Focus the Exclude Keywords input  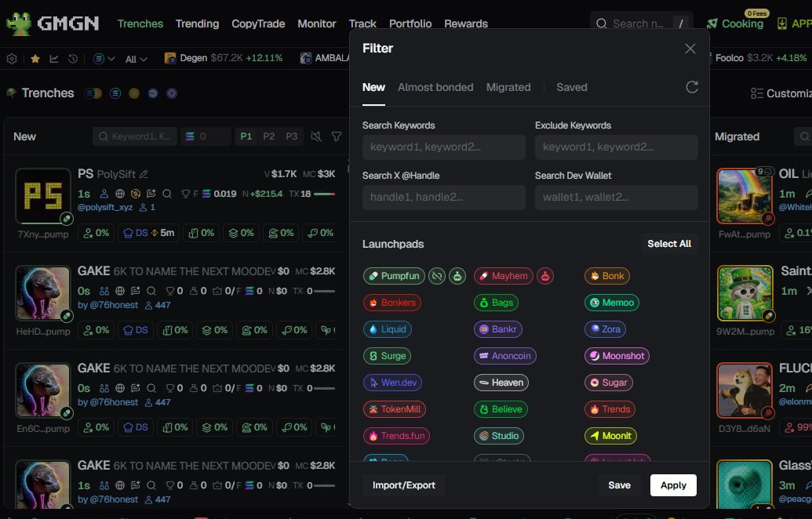coord(616,147)
